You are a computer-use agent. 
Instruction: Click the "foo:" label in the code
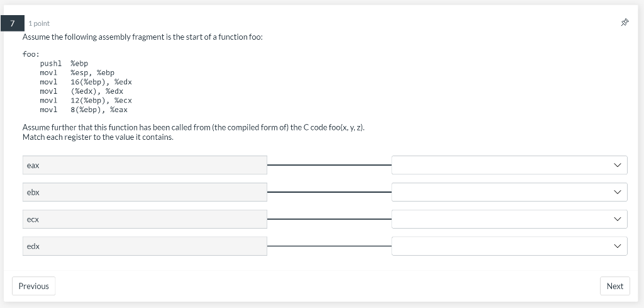coord(31,54)
